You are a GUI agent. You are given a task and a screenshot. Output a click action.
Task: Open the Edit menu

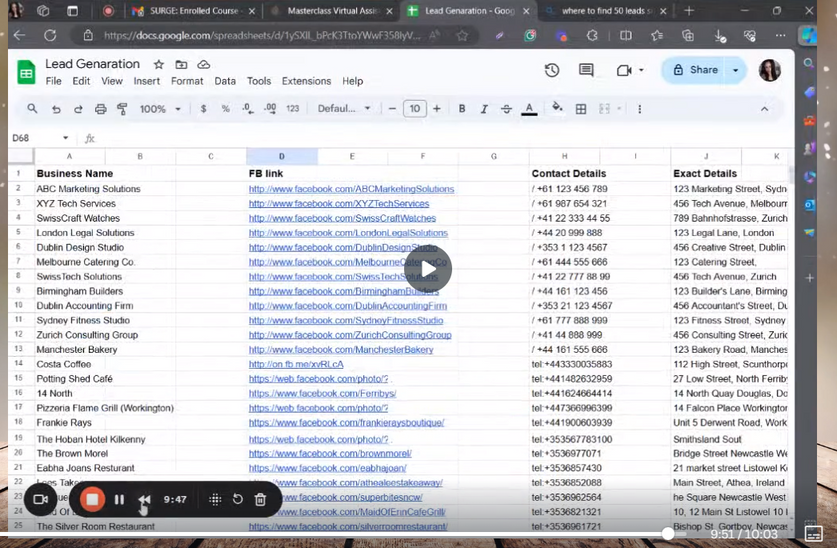(x=81, y=81)
